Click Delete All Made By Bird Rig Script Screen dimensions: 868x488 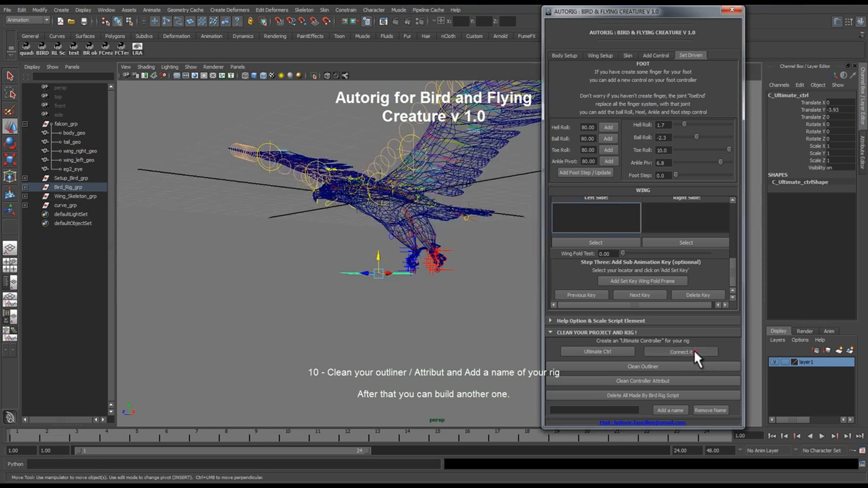[x=643, y=395]
